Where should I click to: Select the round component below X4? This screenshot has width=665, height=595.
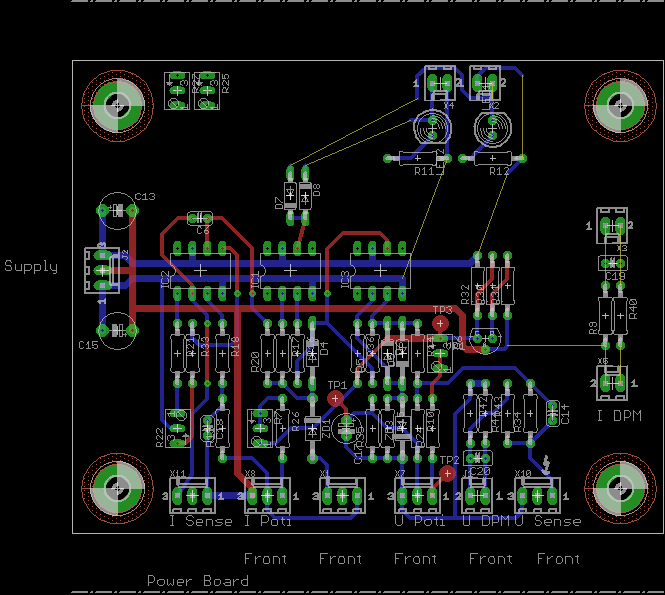(432, 128)
